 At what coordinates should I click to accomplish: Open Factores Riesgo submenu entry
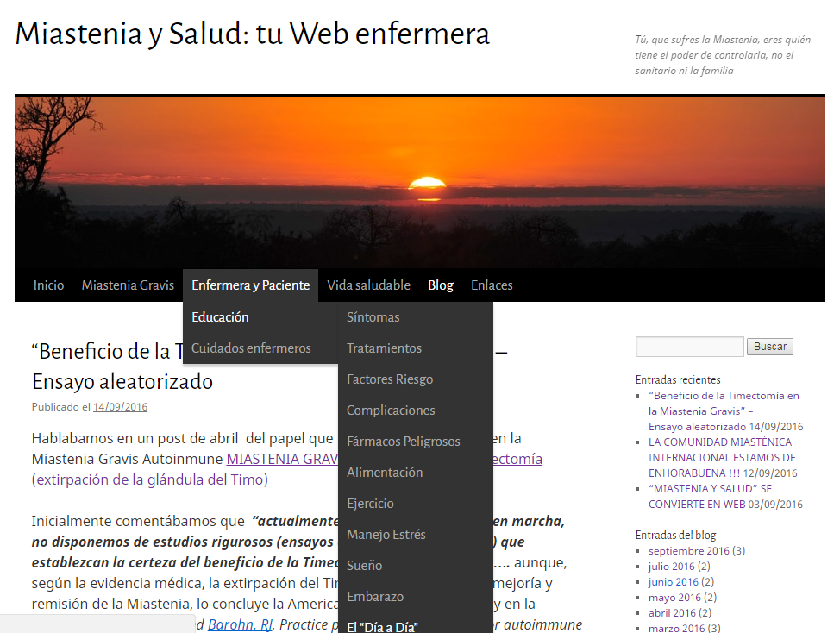390,379
